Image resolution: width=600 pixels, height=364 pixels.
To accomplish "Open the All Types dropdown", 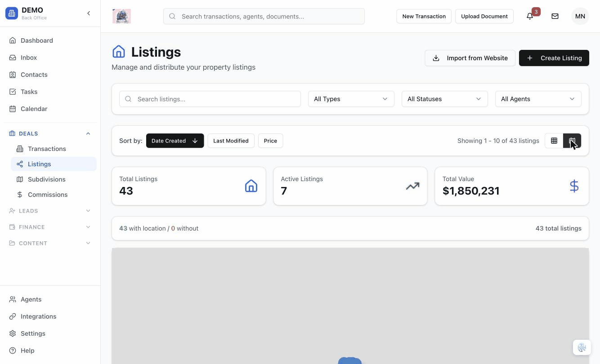I will (x=351, y=99).
